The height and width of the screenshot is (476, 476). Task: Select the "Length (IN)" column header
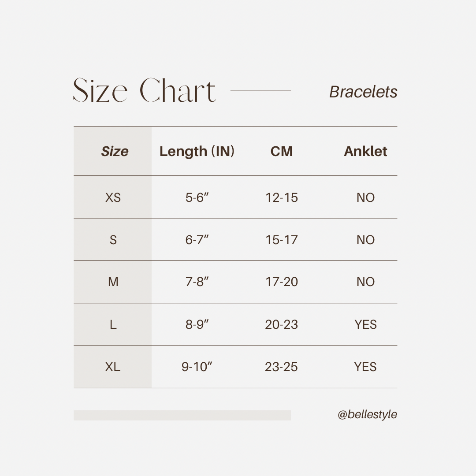pos(197,151)
